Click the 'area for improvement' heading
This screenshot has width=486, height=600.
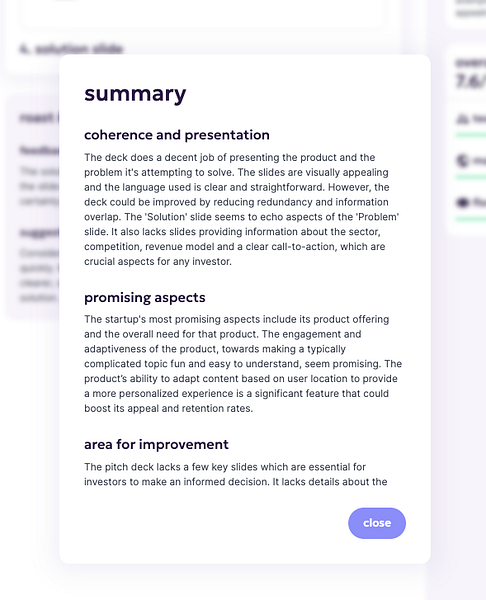(156, 444)
